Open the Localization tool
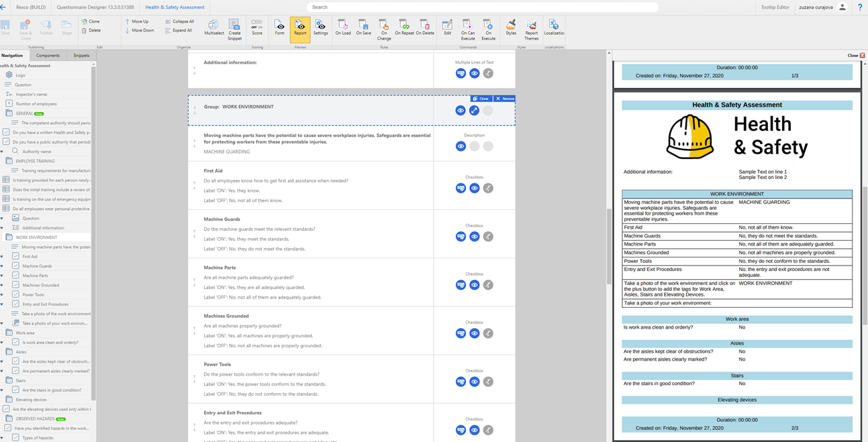868x442 pixels. [554, 28]
